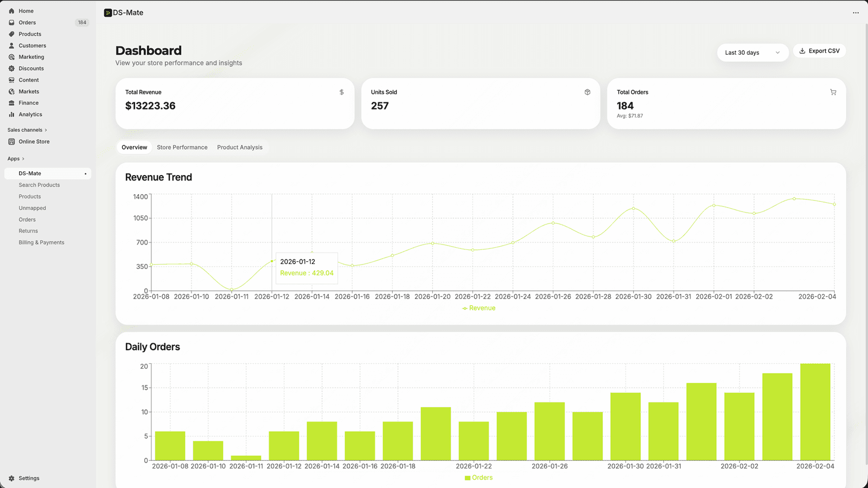This screenshot has height=488, width=868.
Task: Toggle the Orders legend series
Action: (478, 478)
